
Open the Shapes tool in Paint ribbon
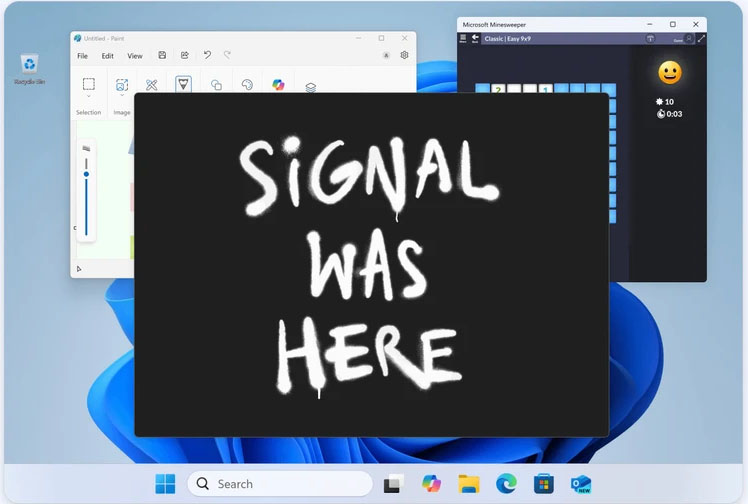(216, 86)
